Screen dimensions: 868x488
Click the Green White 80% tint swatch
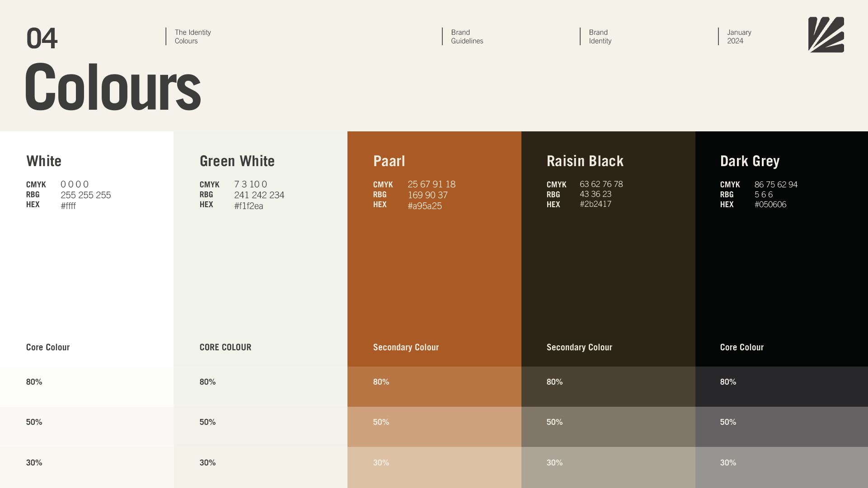(x=260, y=386)
